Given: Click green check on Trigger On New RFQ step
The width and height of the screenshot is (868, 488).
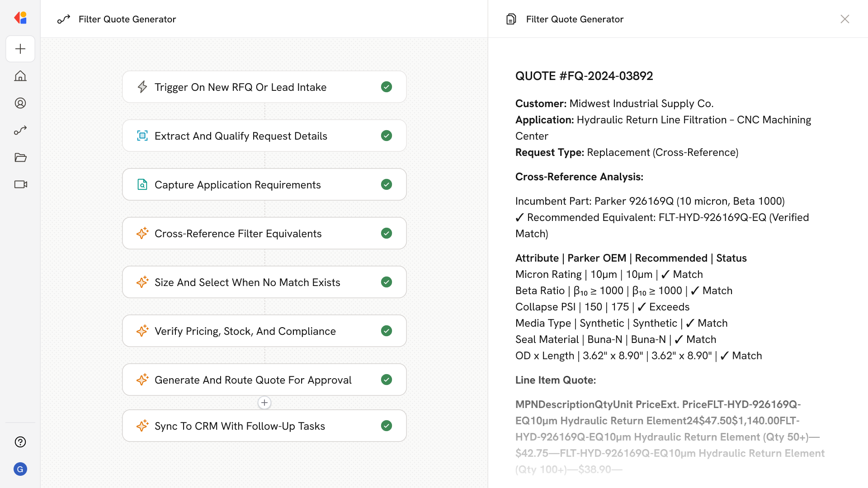Looking at the screenshot, I should [387, 87].
